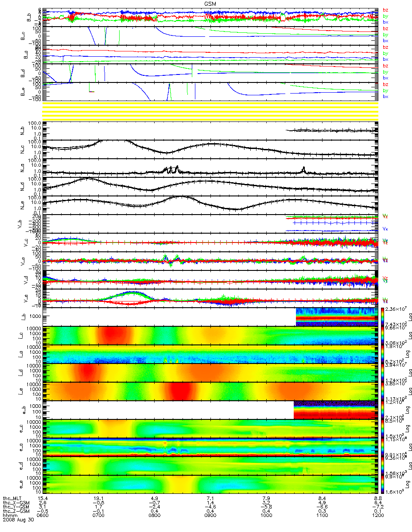This screenshot has height=532, width=412.
Task: Click the green by legend of B_b
Action: [x=385, y=16]
